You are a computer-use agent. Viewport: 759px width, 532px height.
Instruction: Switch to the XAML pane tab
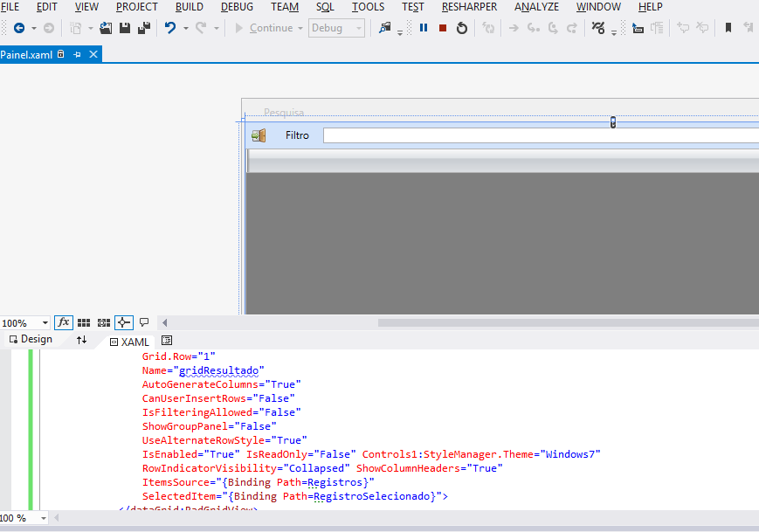[129, 342]
